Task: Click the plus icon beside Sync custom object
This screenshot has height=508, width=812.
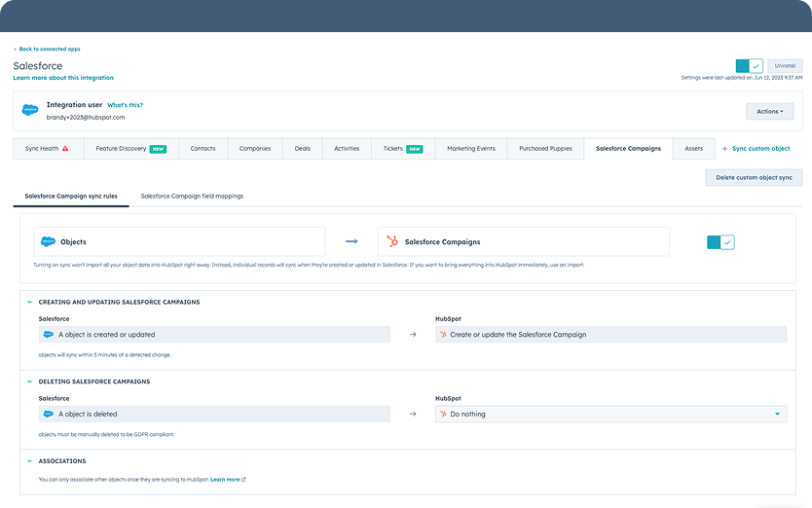Action: (724, 149)
